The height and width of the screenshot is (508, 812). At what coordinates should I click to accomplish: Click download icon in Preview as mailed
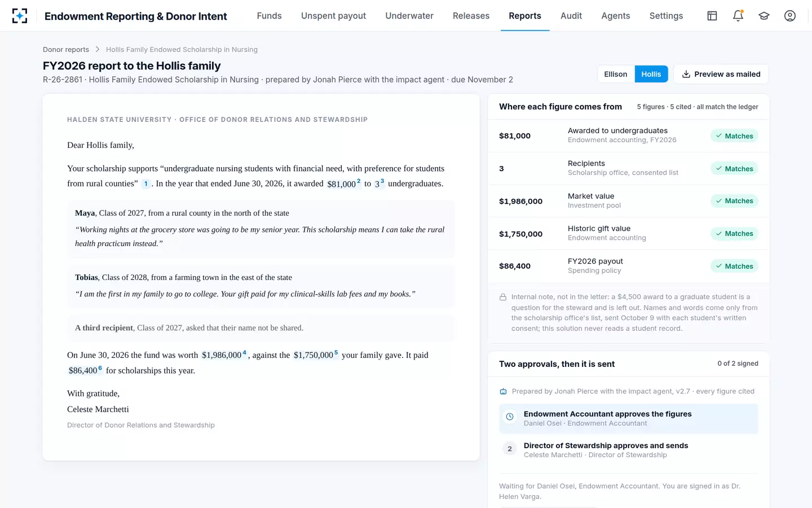(x=686, y=74)
